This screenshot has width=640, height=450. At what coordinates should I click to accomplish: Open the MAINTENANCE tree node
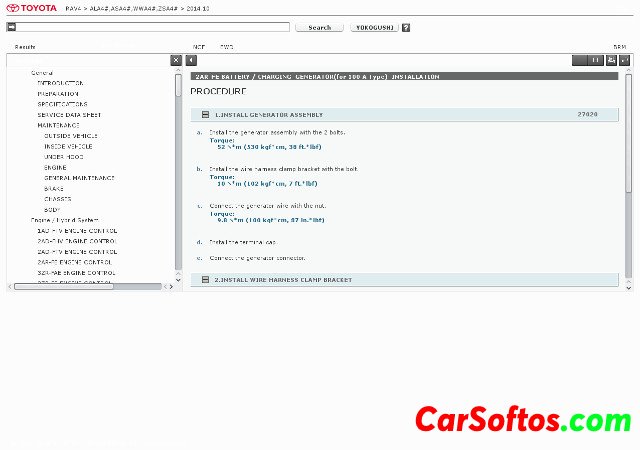pos(58,125)
